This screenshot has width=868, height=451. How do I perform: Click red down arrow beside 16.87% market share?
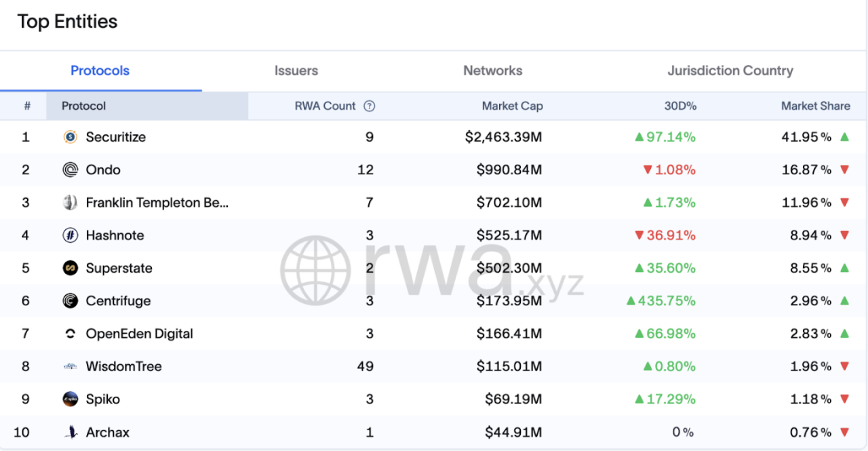(844, 170)
